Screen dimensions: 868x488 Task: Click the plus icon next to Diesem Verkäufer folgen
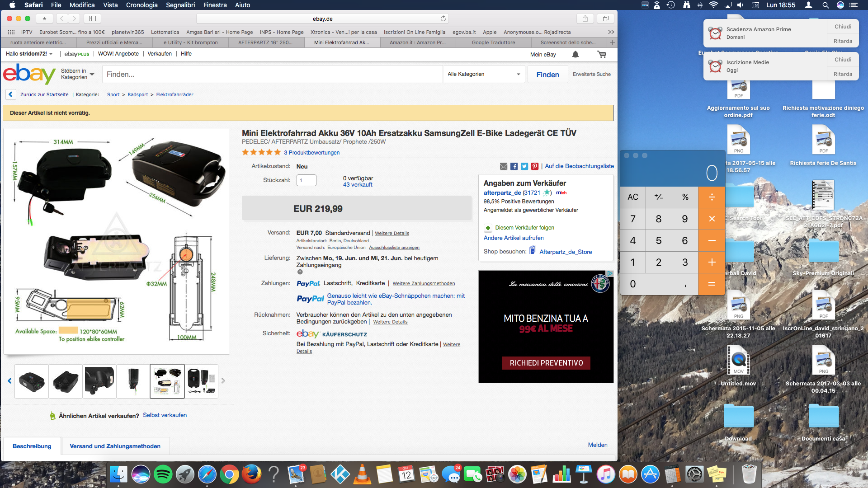(x=488, y=228)
